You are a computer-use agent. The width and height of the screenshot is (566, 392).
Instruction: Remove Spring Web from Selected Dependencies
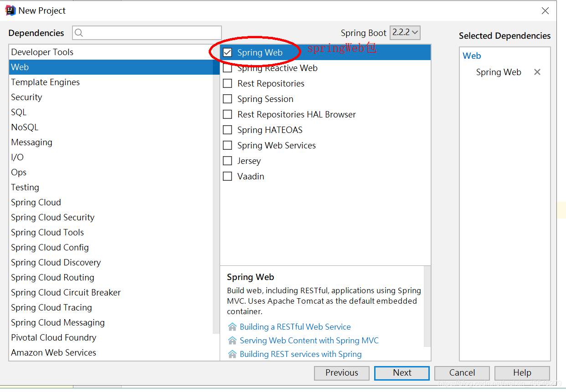tap(537, 72)
